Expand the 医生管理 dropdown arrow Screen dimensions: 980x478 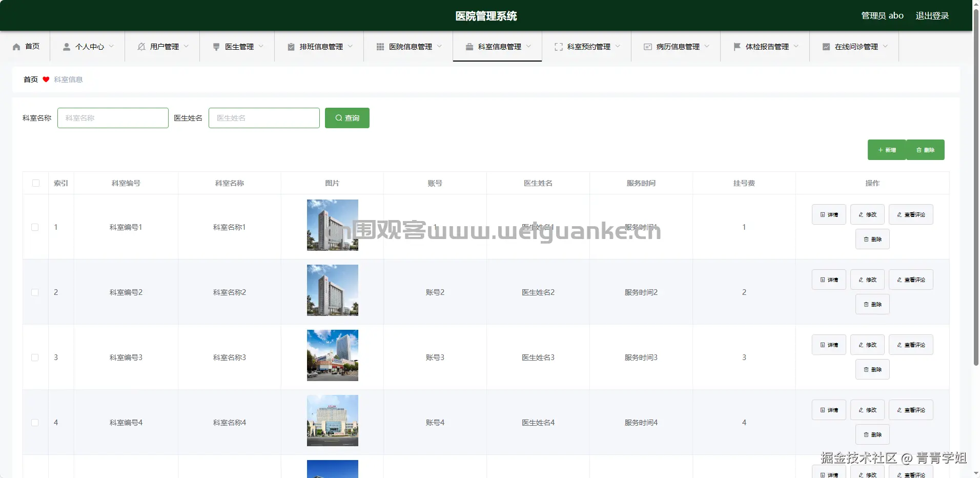[x=261, y=46]
